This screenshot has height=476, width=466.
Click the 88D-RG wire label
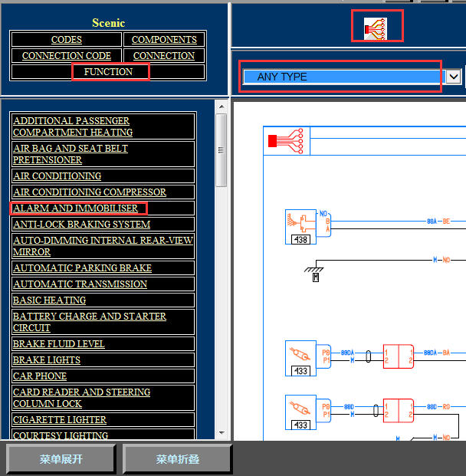pyautogui.click(x=438, y=407)
